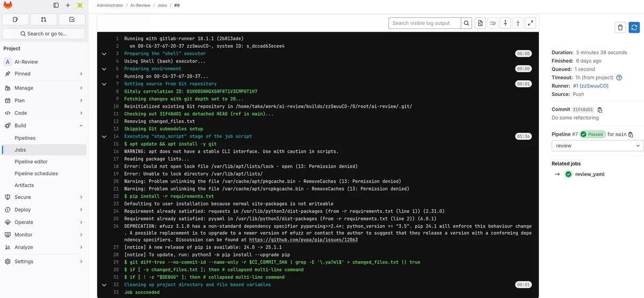The width and height of the screenshot is (644, 298).
Task: Open the Operate sidebar menu
Action: pos(44,222)
